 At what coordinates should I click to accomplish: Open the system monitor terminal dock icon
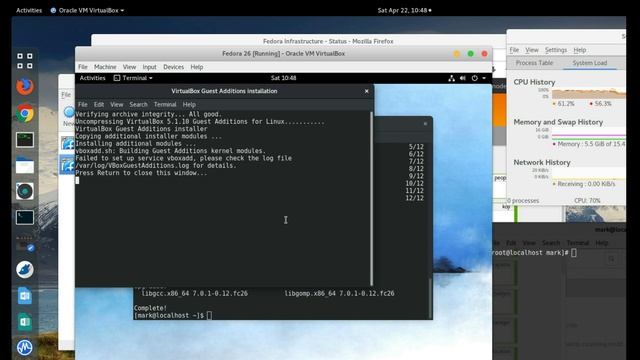[25, 140]
